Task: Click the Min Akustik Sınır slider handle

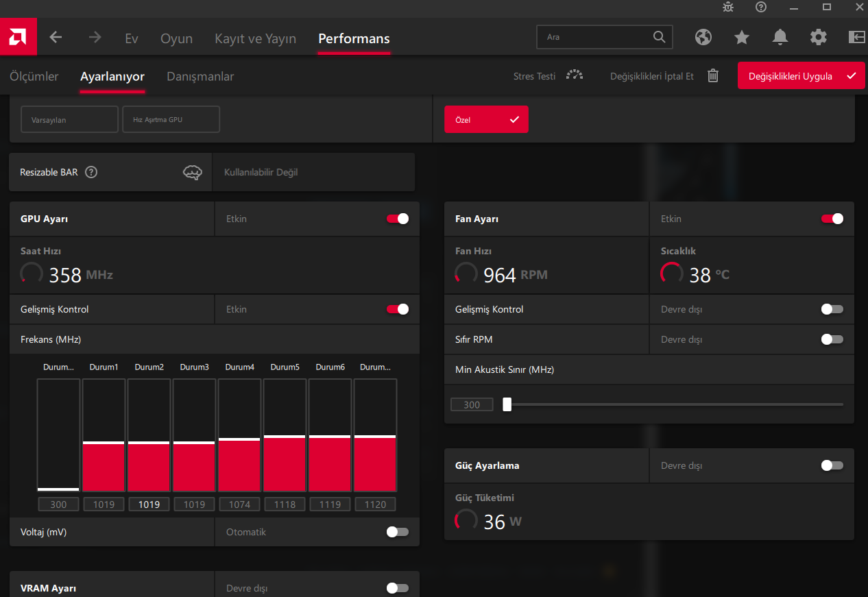Action: [507, 404]
